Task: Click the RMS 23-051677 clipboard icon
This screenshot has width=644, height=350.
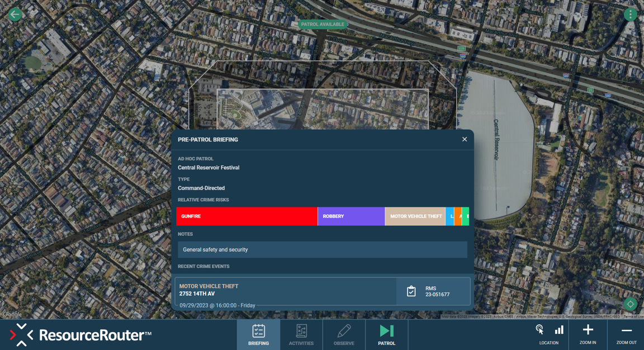Action: coord(411,291)
